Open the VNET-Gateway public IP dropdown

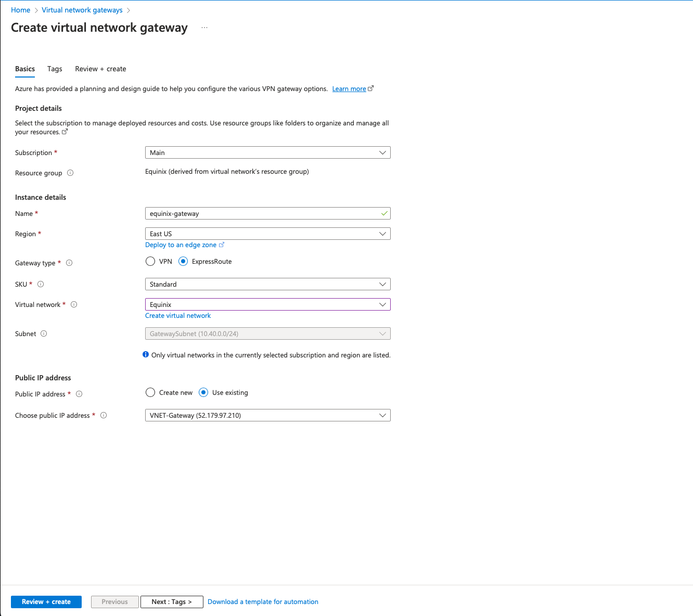[267, 415]
